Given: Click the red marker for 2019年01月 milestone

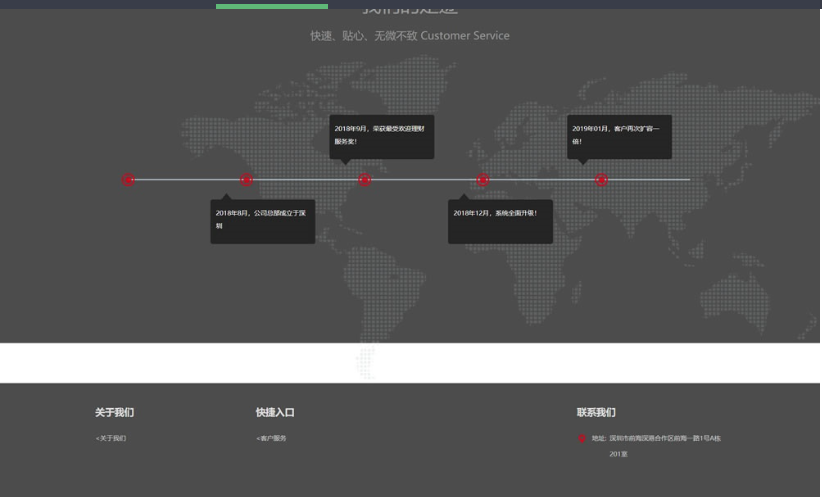Looking at the screenshot, I should coord(601,180).
